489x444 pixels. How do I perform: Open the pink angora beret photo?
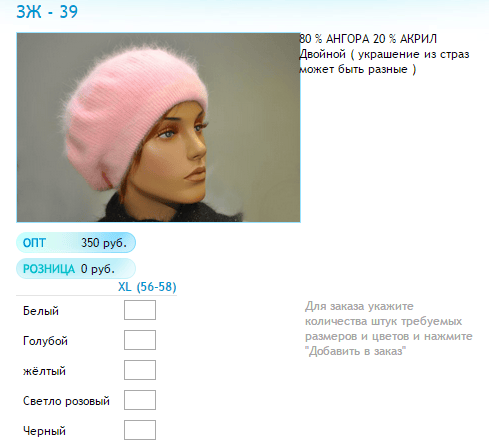(x=158, y=127)
